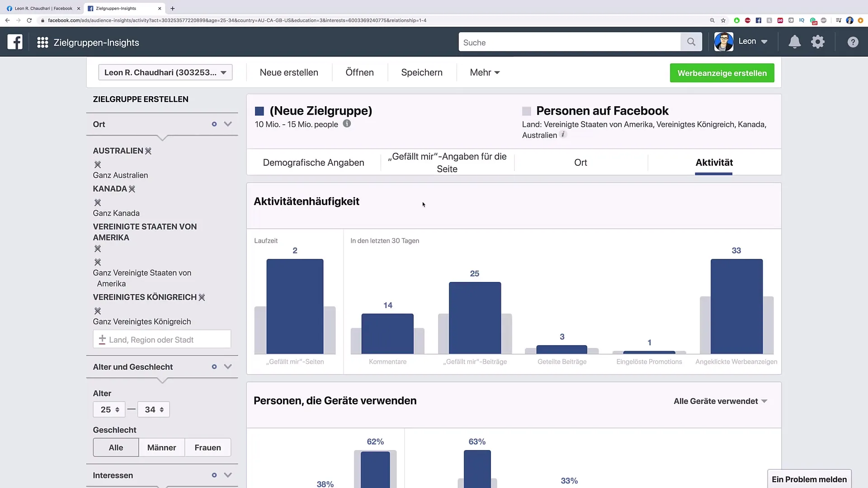Open the apps grid menu icon

coord(42,42)
